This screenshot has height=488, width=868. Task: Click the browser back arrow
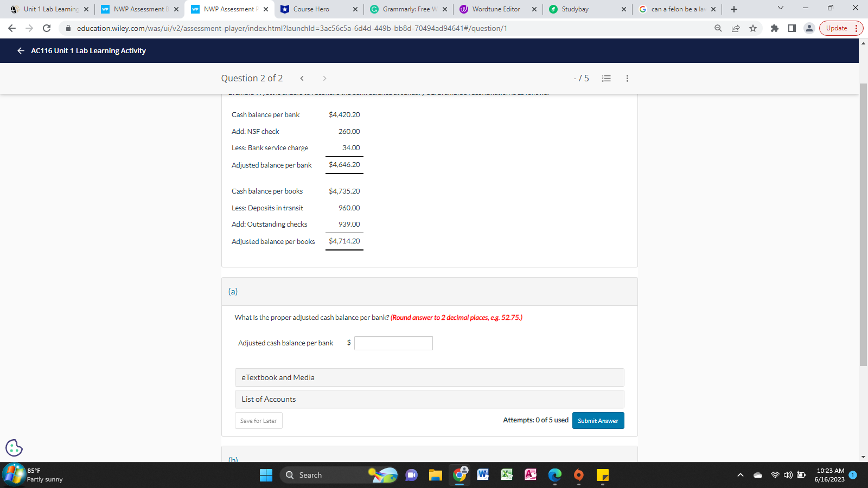(x=12, y=28)
